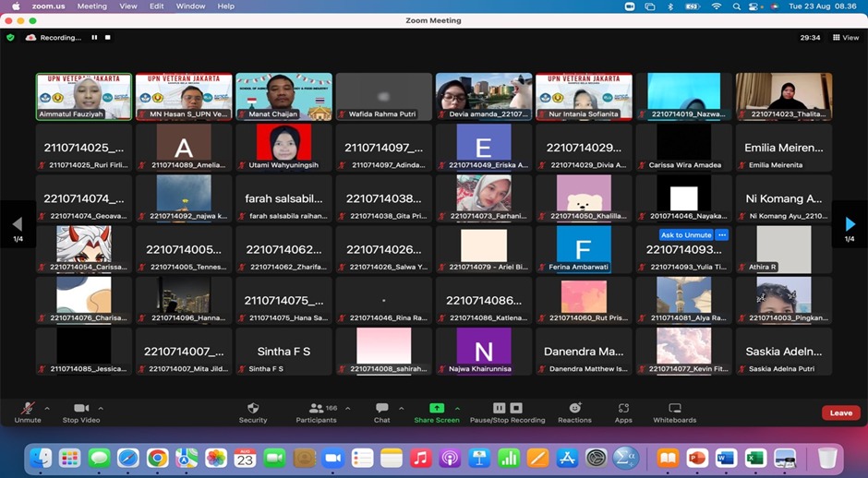Open the Reactions menu
Screen dimensions: 868x478
coord(574,409)
